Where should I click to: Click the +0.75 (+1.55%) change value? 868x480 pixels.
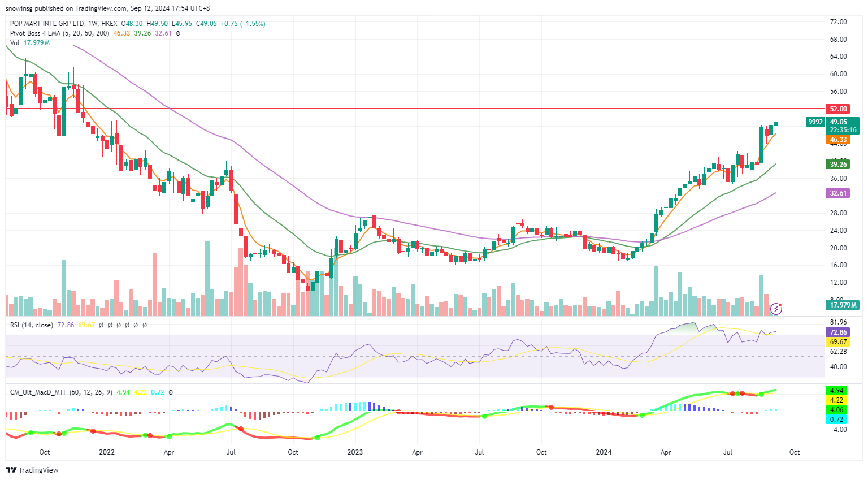(243, 24)
